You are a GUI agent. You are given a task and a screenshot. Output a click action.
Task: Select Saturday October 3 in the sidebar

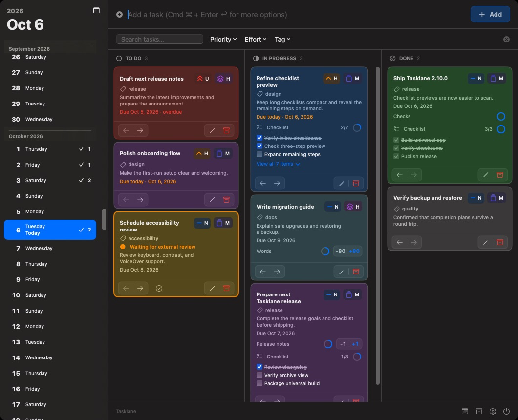pos(50,180)
